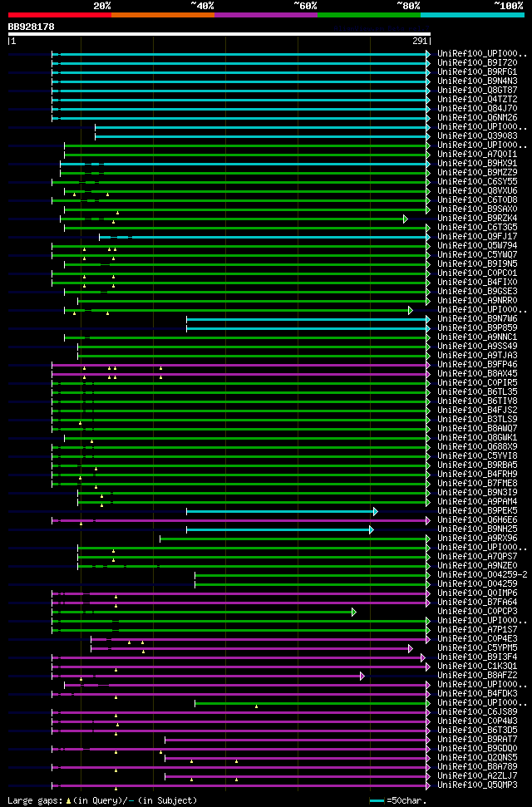This screenshot has width=532, height=807.
Task: Select the UniRef100_C1K3Q1 label
Action: click(x=477, y=667)
